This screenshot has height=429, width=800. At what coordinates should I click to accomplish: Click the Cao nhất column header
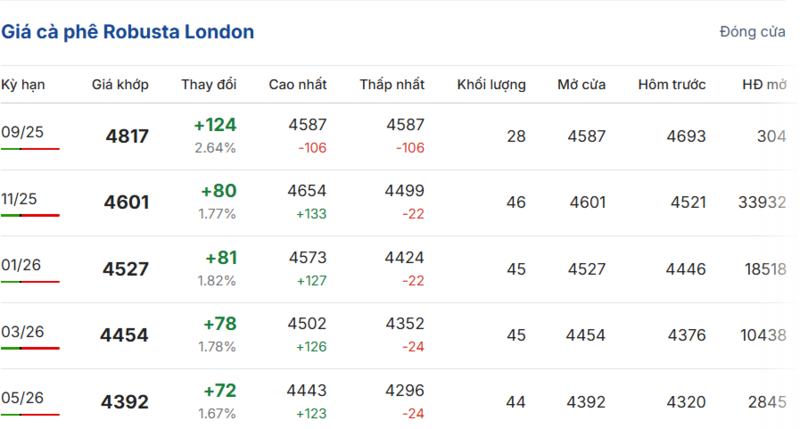point(297,85)
